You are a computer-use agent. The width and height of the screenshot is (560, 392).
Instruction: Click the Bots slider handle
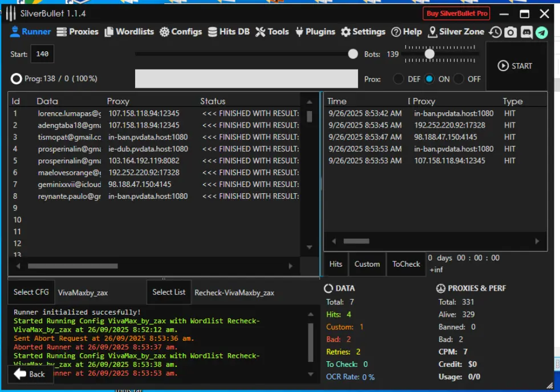[429, 54]
